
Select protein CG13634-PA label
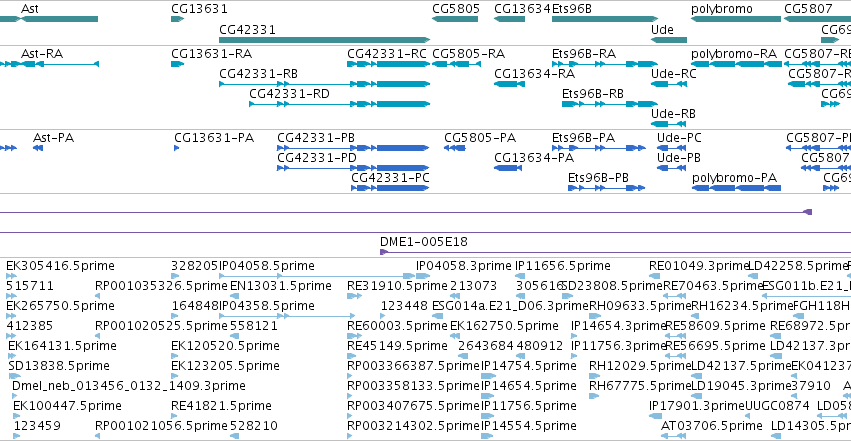[534, 158]
